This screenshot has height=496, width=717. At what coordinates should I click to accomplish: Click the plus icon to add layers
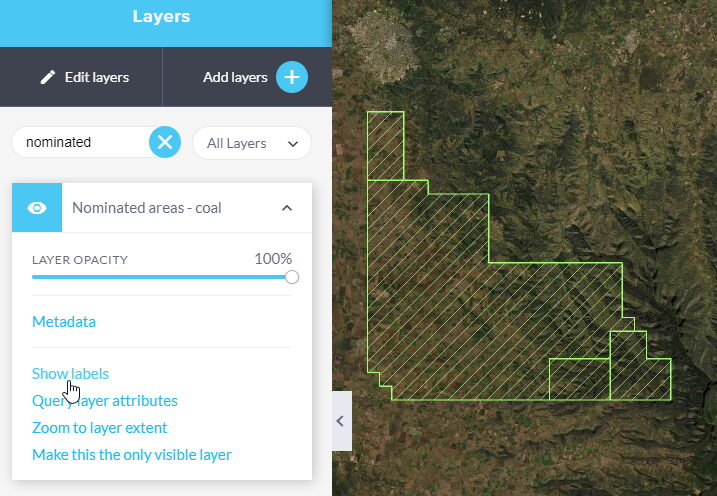[x=292, y=77]
